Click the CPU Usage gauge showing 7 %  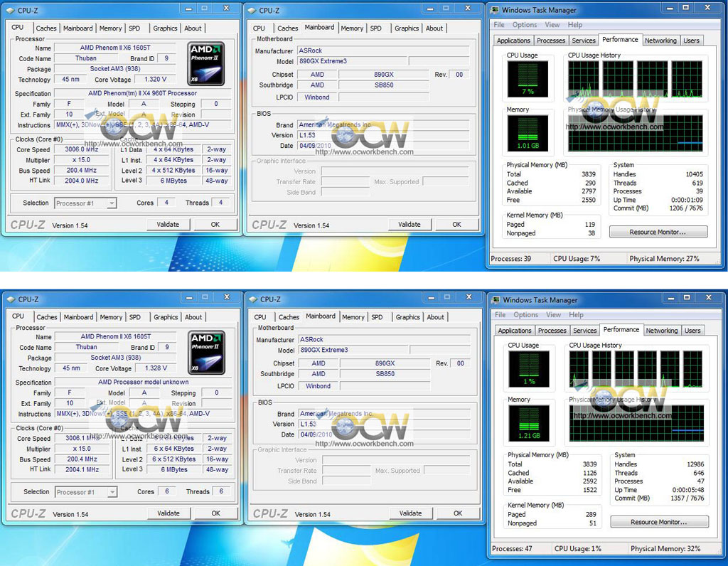point(528,79)
